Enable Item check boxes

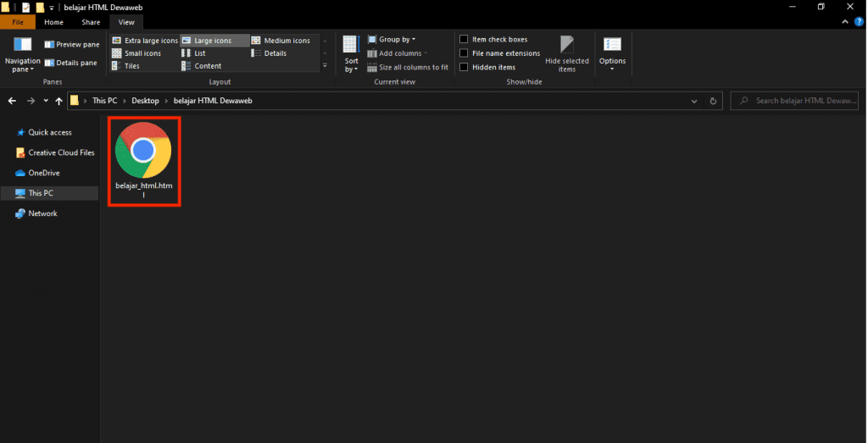(x=464, y=39)
